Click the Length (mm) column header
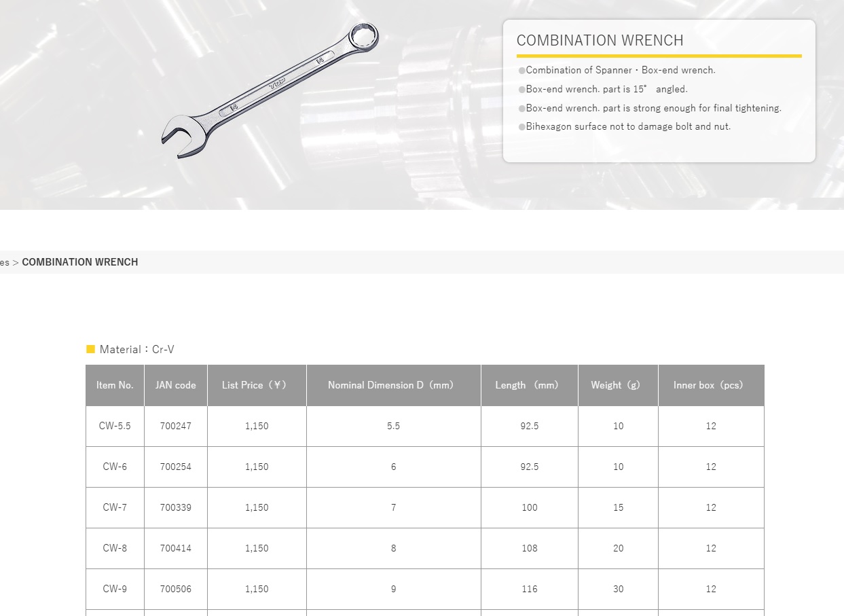The image size is (844, 616). click(529, 385)
